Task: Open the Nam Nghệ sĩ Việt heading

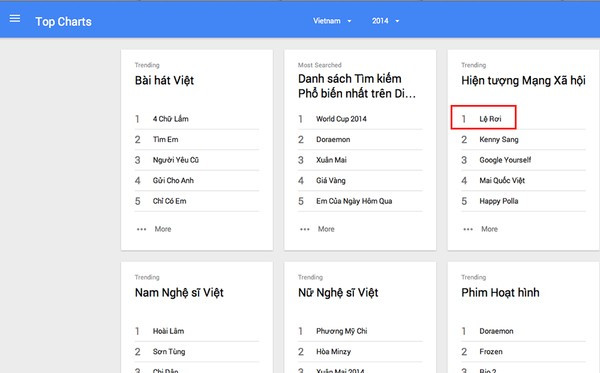Action: (x=179, y=293)
